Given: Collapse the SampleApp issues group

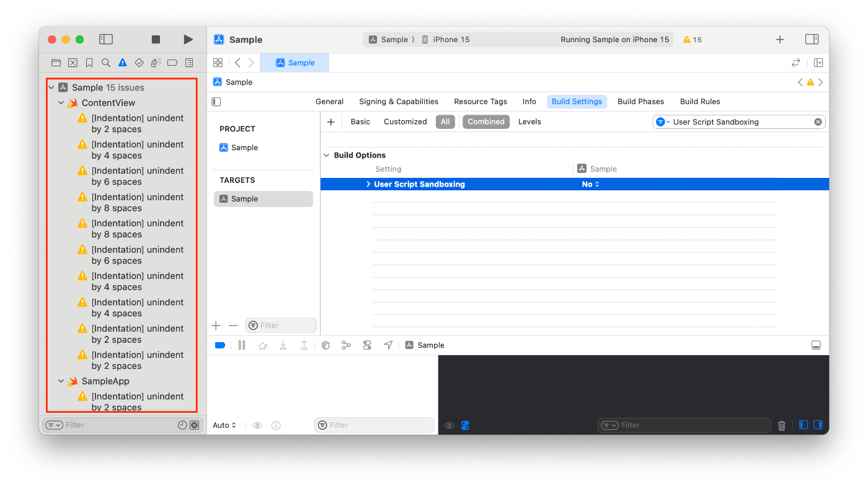Looking at the screenshot, I should 61,381.
